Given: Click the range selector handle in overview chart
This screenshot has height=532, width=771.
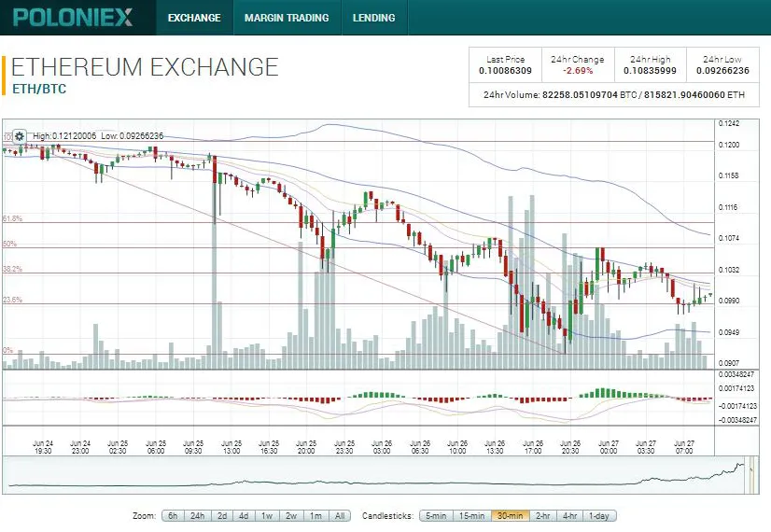Looking at the screenshot, I should (x=751, y=475).
